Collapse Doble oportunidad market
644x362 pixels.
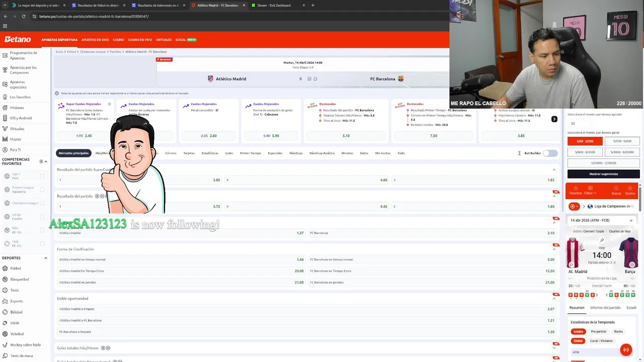pyautogui.click(x=554, y=299)
